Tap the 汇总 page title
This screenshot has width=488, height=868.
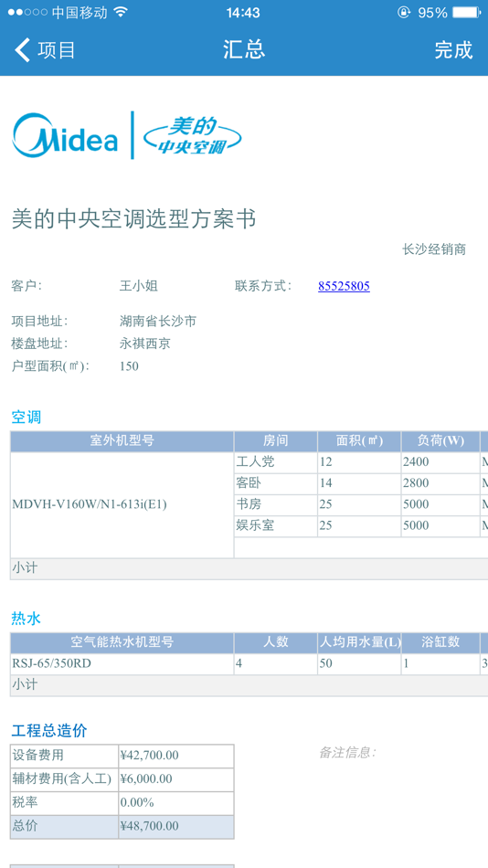(244, 49)
